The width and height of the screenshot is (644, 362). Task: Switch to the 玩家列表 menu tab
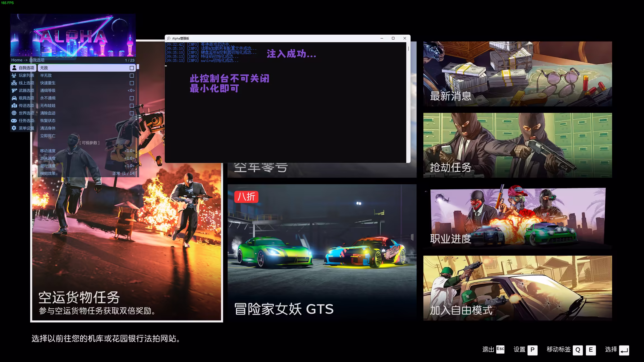23,75
